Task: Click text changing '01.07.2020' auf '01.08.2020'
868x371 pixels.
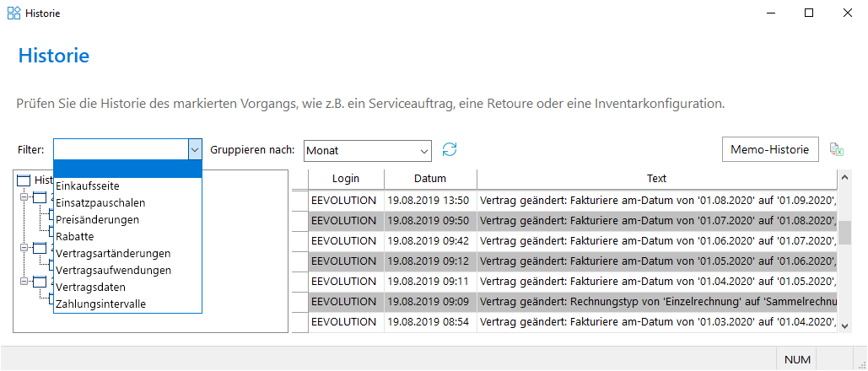Action: pyautogui.click(x=657, y=220)
